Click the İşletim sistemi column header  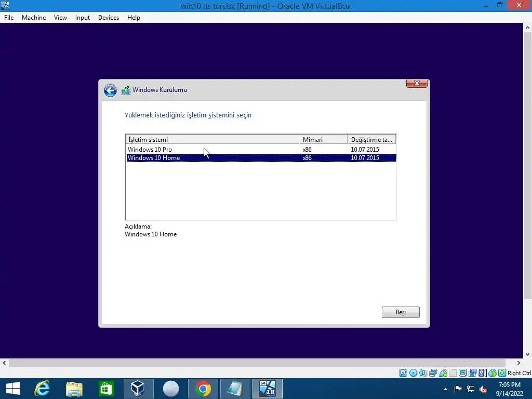(212, 139)
